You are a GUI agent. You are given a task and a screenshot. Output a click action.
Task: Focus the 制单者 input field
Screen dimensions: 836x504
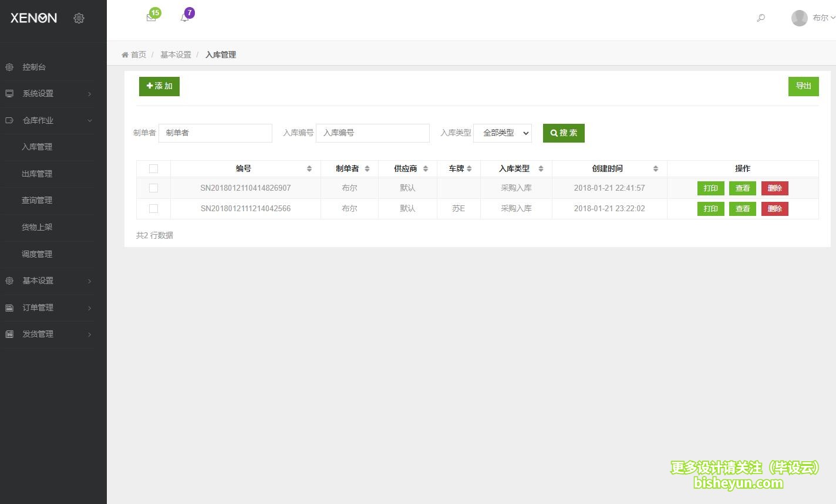pyautogui.click(x=215, y=133)
